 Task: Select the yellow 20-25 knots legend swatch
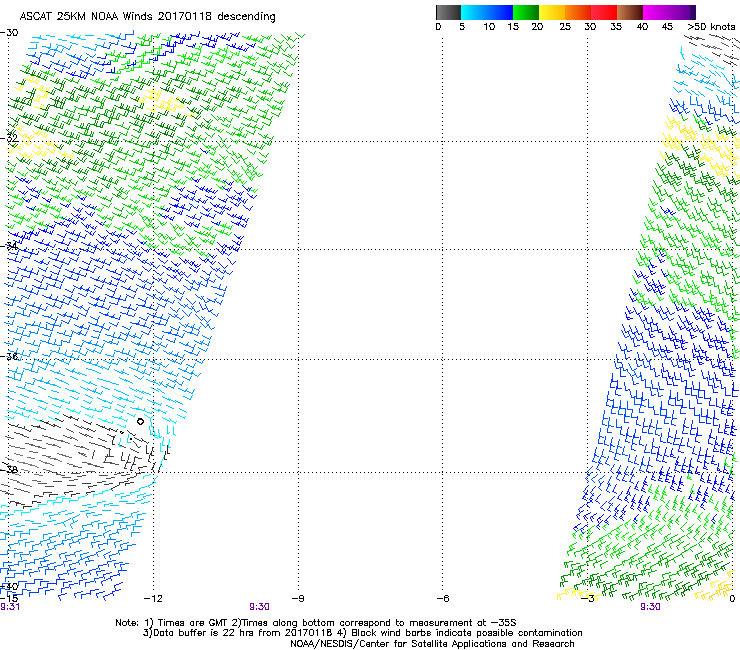click(552, 12)
